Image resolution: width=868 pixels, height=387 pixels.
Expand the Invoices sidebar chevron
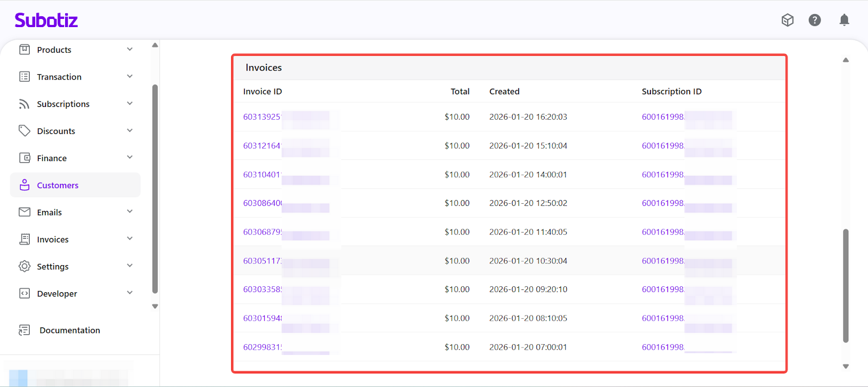[130, 239]
